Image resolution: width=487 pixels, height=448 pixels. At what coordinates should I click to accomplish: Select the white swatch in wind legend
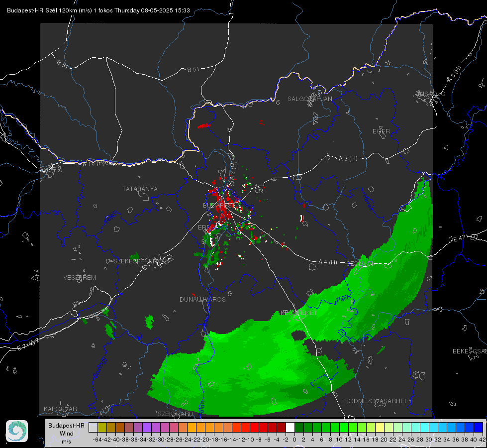(290, 428)
